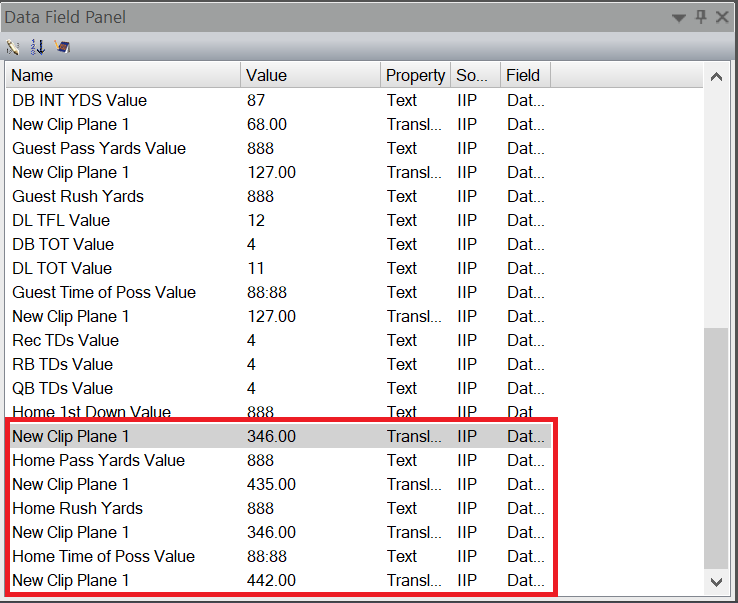
Task: Select the DB INT YDS Value row
Action: (x=79, y=100)
